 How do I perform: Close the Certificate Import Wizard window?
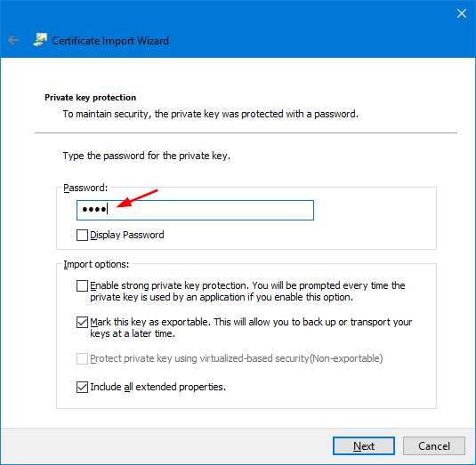pos(462,13)
